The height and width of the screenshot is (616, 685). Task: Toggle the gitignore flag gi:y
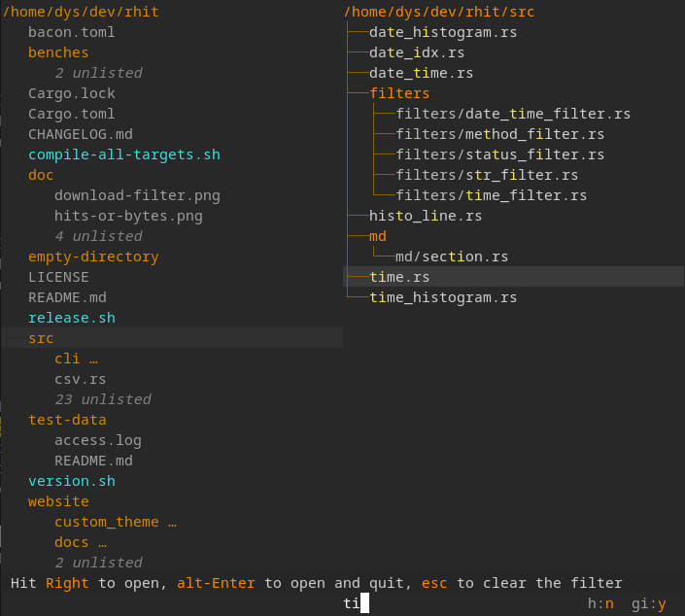click(648, 603)
